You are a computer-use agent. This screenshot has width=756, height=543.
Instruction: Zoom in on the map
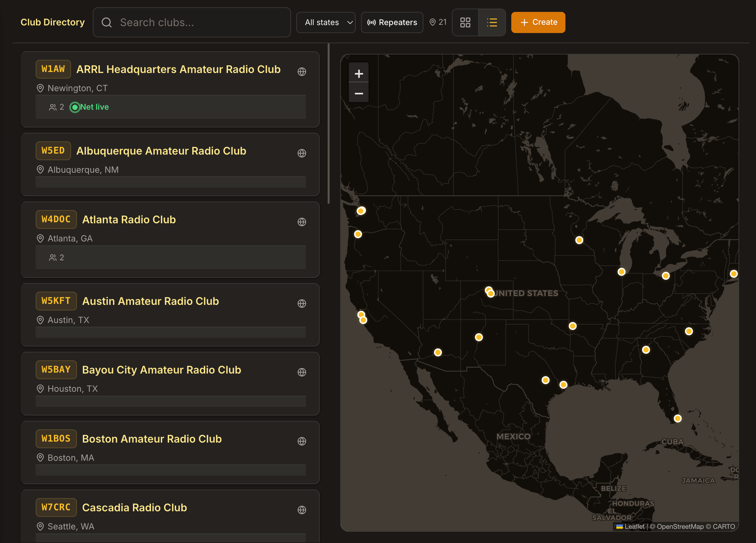click(359, 74)
